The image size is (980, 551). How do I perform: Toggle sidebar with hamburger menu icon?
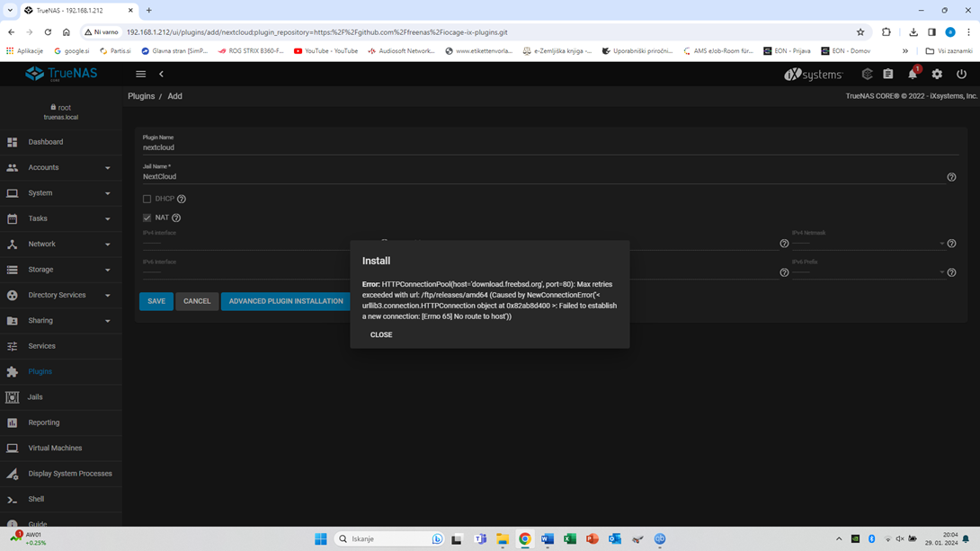[140, 74]
